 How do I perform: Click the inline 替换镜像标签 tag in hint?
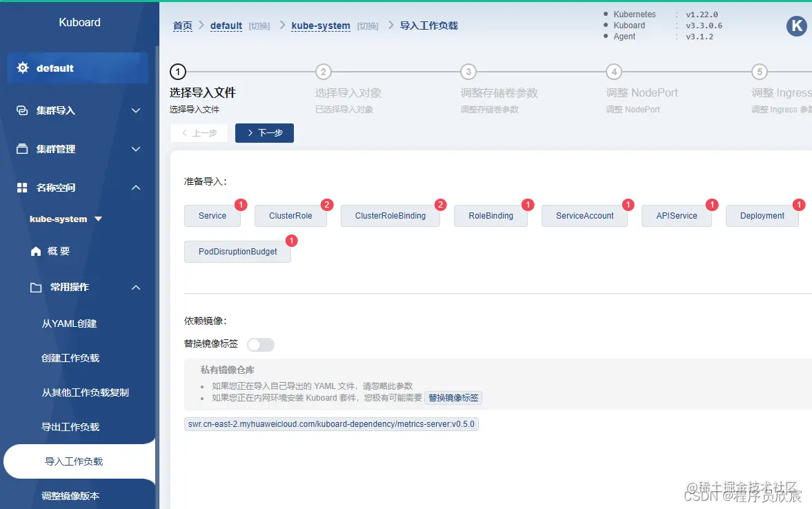pos(454,398)
